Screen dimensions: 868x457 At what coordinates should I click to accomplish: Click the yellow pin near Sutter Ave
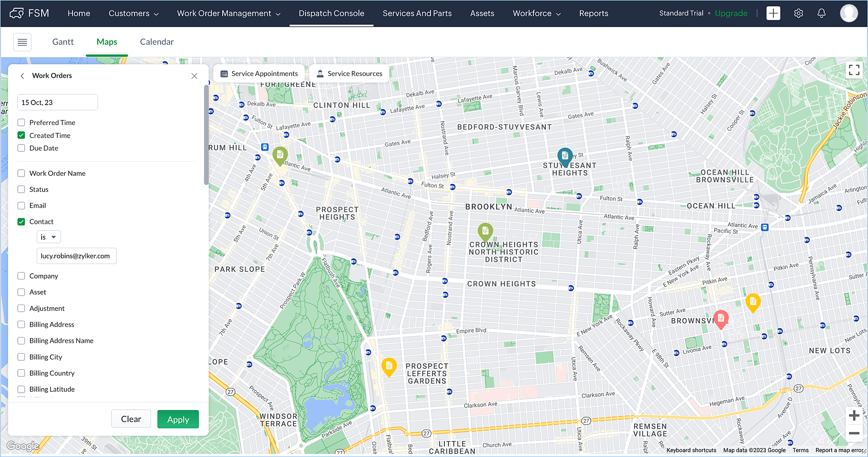[x=753, y=303]
